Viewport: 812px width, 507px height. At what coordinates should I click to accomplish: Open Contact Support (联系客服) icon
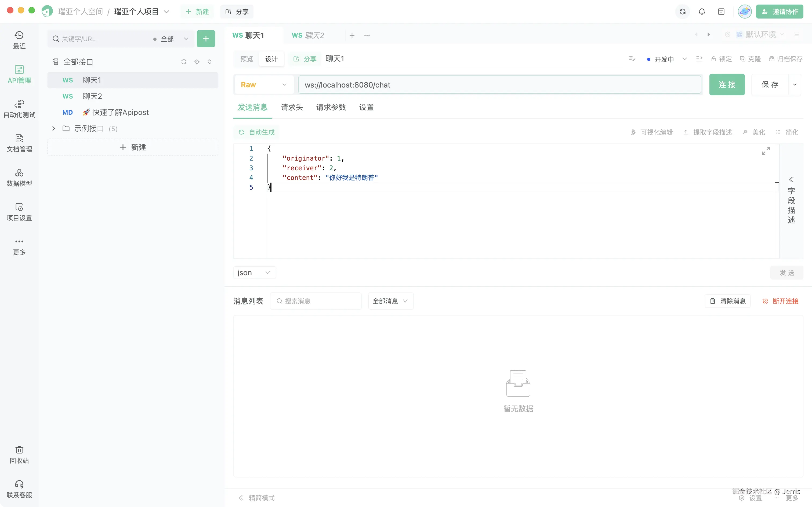pyautogui.click(x=19, y=488)
